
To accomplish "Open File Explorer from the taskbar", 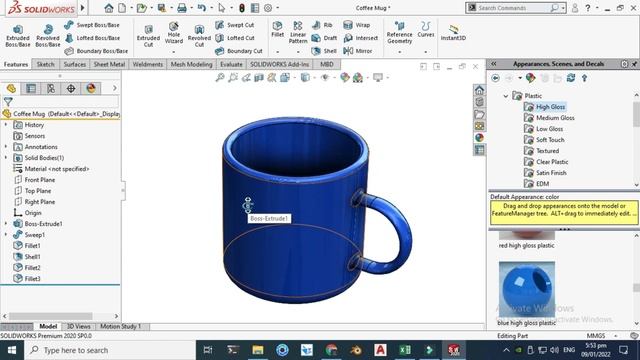I will click(x=258, y=350).
